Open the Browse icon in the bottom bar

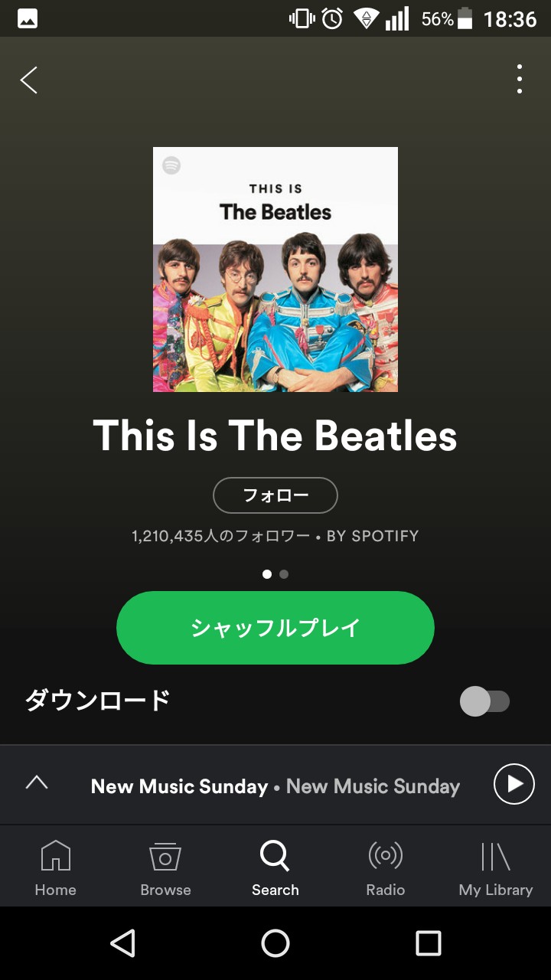[x=165, y=856]
